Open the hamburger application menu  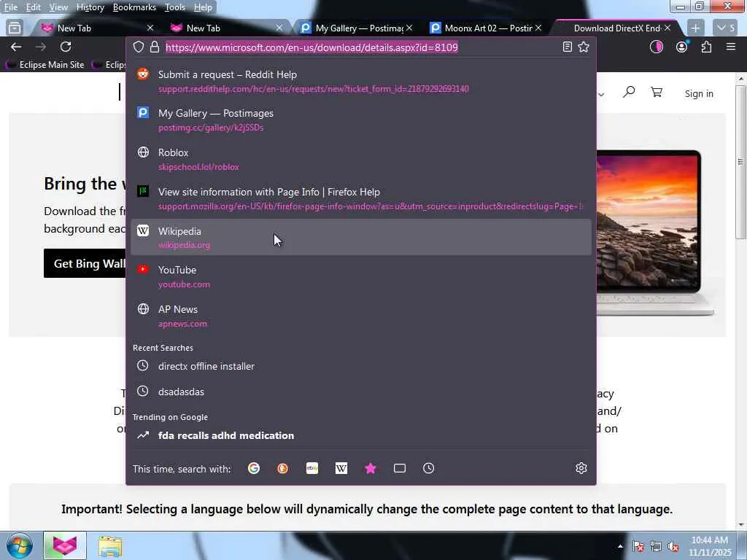(x=731, y=47)
